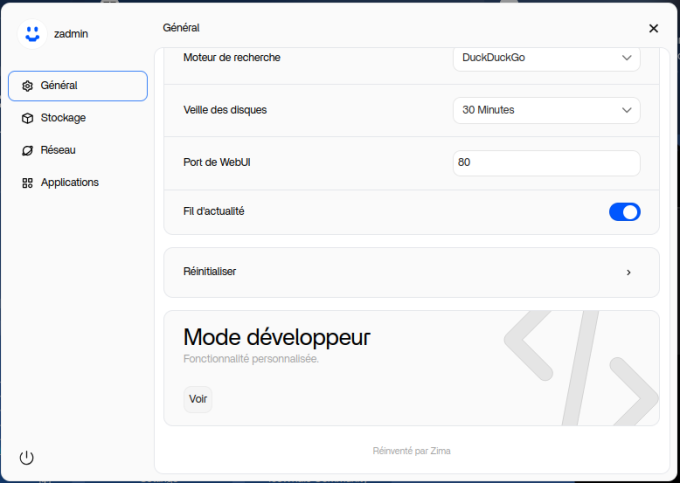Screen dimensions: 680x483
Task: Disable the Fil d'actualité switch
Action: (624, 212)
